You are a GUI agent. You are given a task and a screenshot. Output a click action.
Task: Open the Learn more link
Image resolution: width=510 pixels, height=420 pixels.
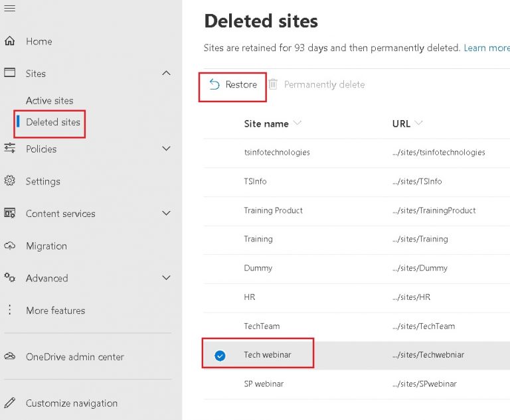pos(486,48)
